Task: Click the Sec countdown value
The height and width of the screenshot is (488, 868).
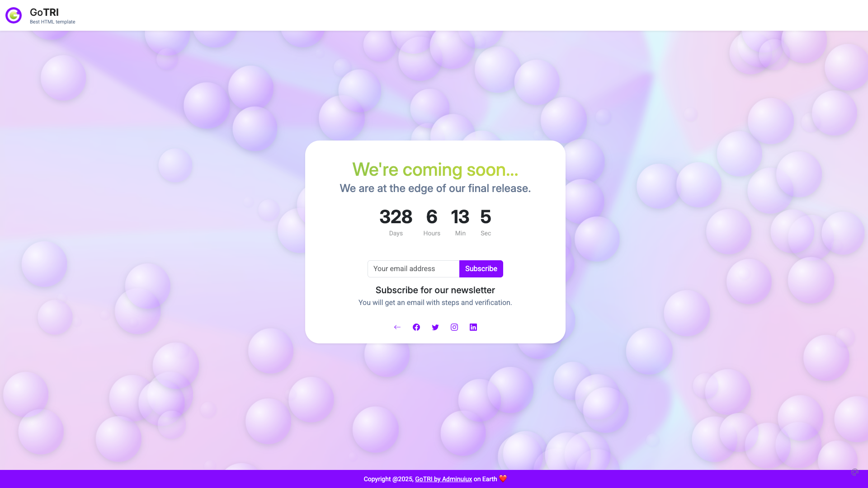Action: 486,217
